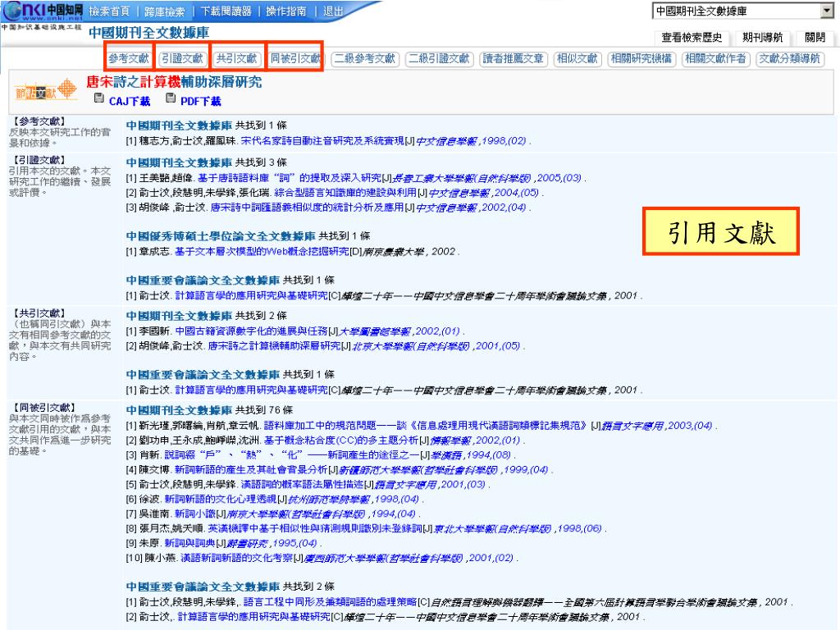Go to 跨庫檢索 in the top menu
The image size is (840, 630).
point(164,11)
